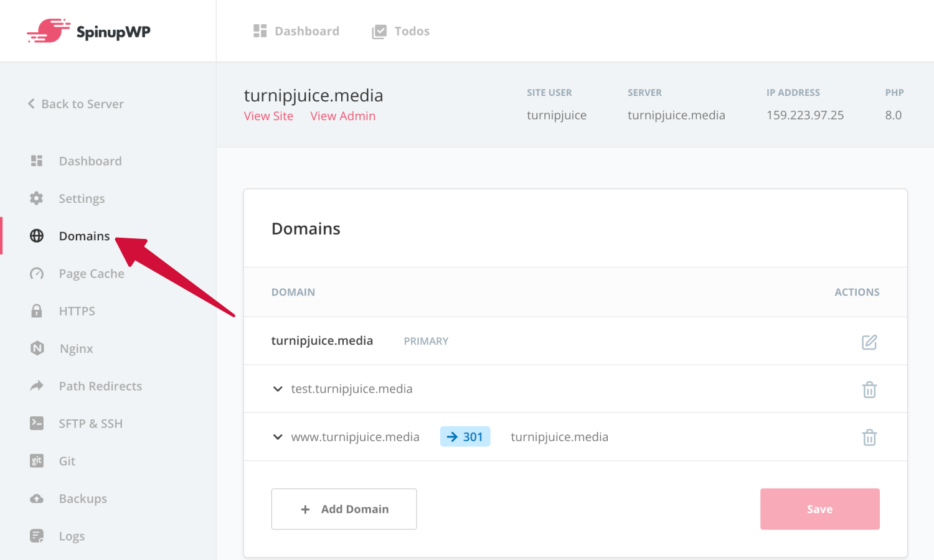934x560 pixels.
Task: Open the Dashboard tab in top navigation
Action: [x=296, y=31]
